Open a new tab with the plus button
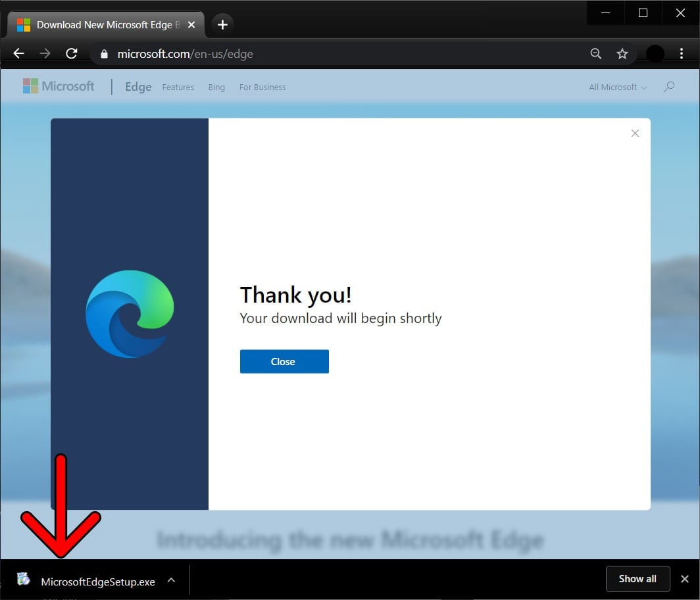This screenshot has width=700, height=600. click(x=222, y=25)
